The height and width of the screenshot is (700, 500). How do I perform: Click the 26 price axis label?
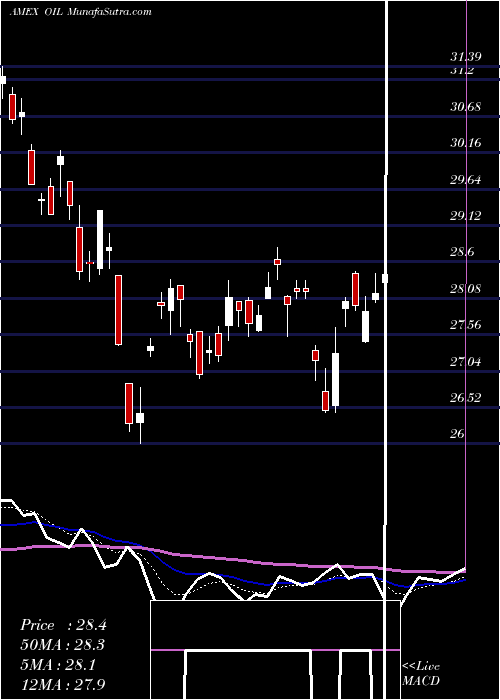point(458,434)
